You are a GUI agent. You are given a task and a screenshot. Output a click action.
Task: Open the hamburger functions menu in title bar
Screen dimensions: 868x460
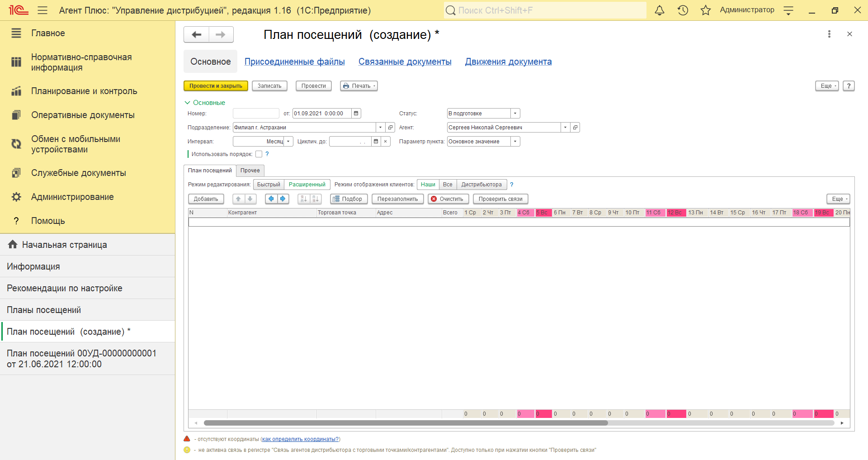click(x=42, y=10)
